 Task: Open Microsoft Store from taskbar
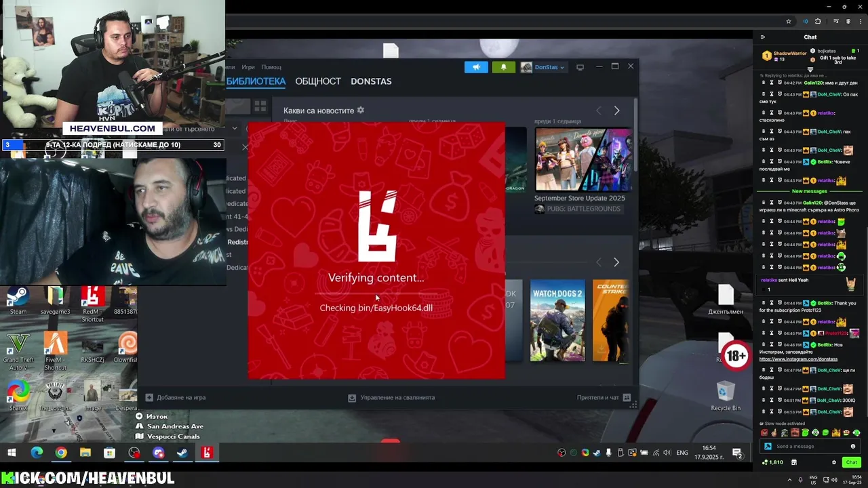110,453
